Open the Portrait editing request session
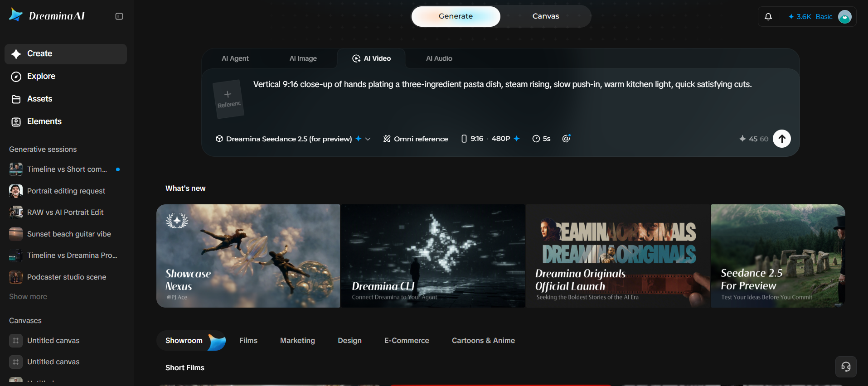The width and height of the screenshot is (868, 386). click(66, 191)
